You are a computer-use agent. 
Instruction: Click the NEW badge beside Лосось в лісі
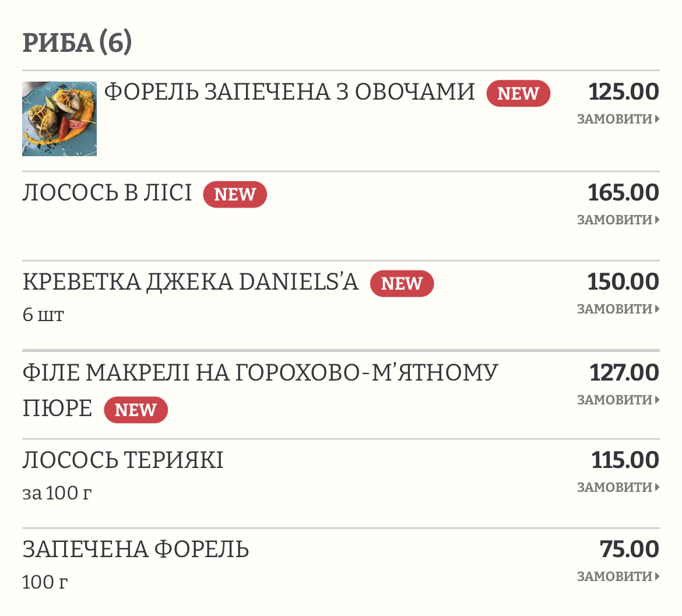tap(235, 194)
